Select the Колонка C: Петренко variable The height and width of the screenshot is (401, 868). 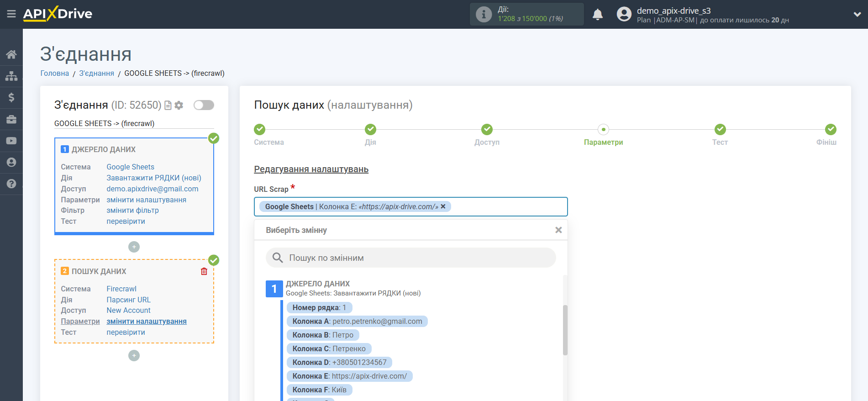pyautogui.click(x=329, y=349)
